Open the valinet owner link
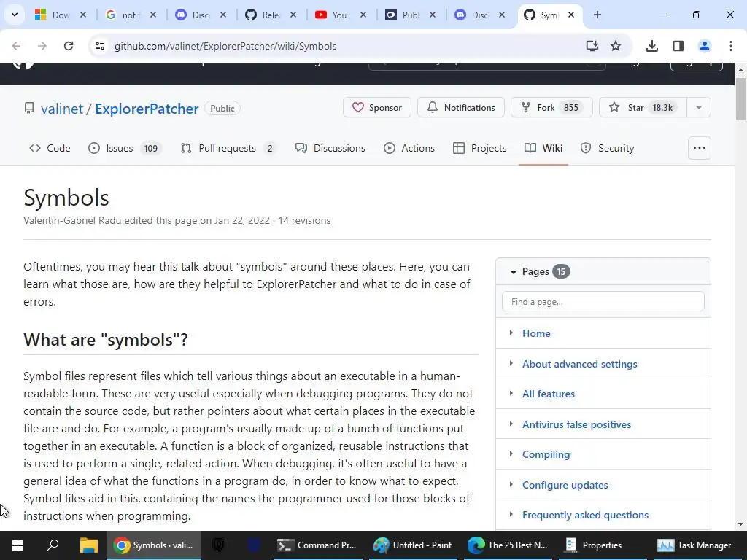This screenshot has height=560, width=747. point(62,109)
